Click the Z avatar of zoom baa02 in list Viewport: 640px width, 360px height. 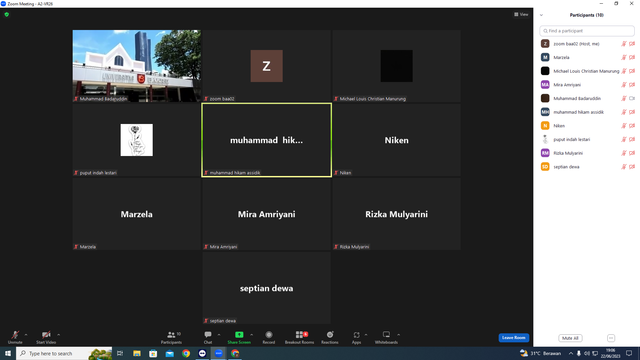coord(545,44)
